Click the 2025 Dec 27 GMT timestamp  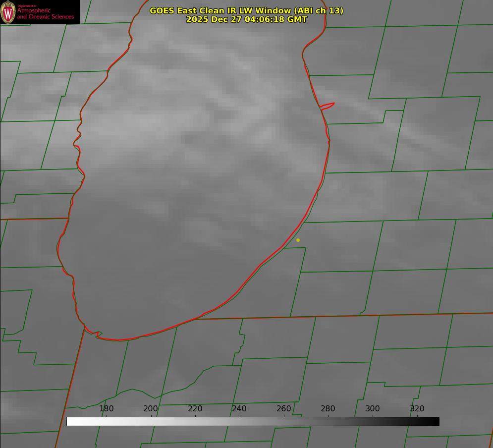pyautogui.click(x=246, y=19)
